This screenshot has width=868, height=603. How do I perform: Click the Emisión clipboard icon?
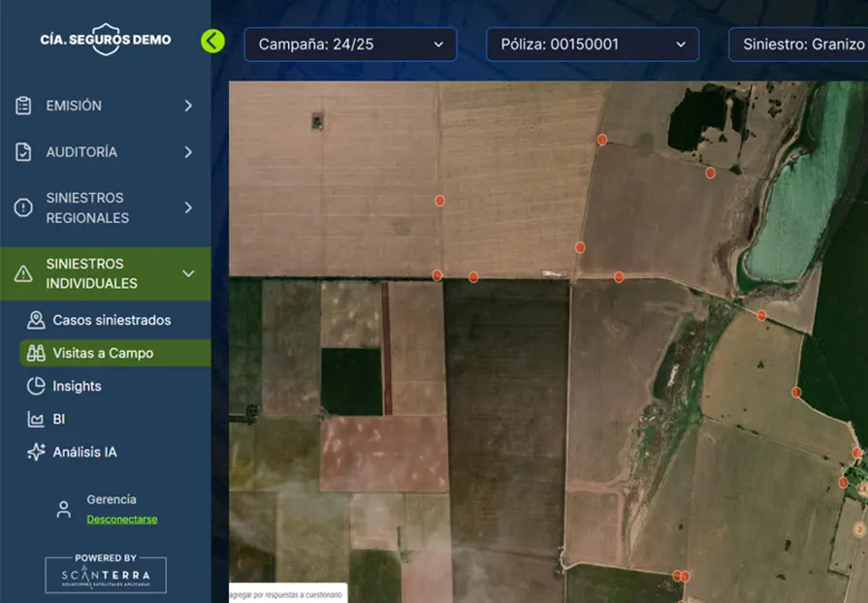pyautogui.click(x=23, y=106)
